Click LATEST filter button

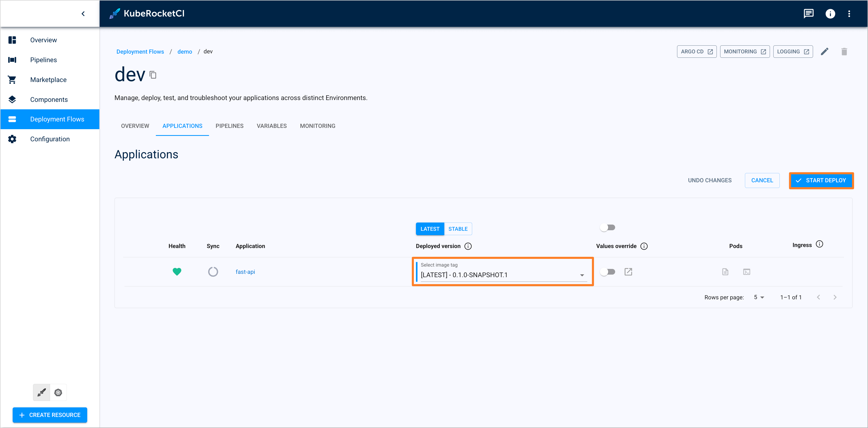[430, 229]
